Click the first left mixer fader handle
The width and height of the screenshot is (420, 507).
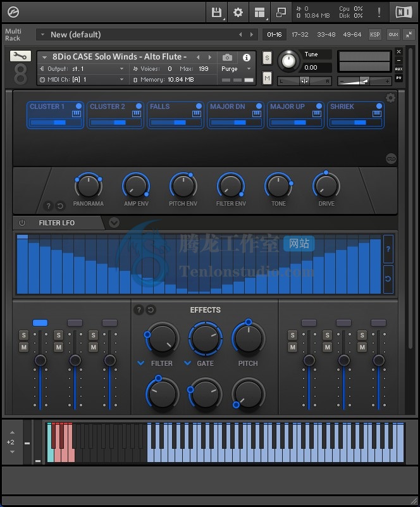point(40,360)
